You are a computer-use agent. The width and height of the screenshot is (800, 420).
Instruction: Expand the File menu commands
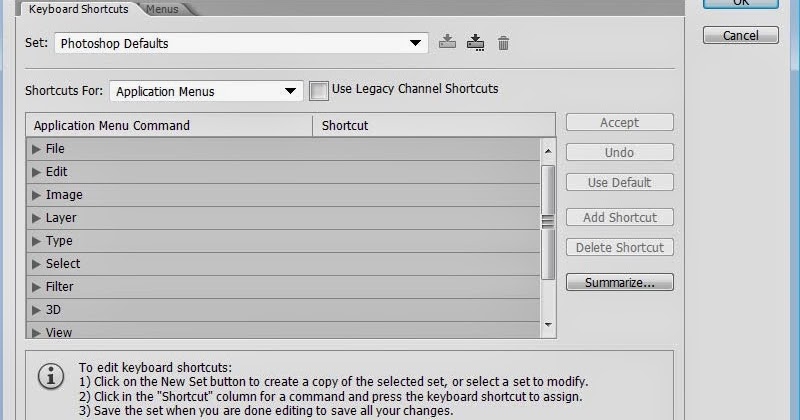click(36, 149)
